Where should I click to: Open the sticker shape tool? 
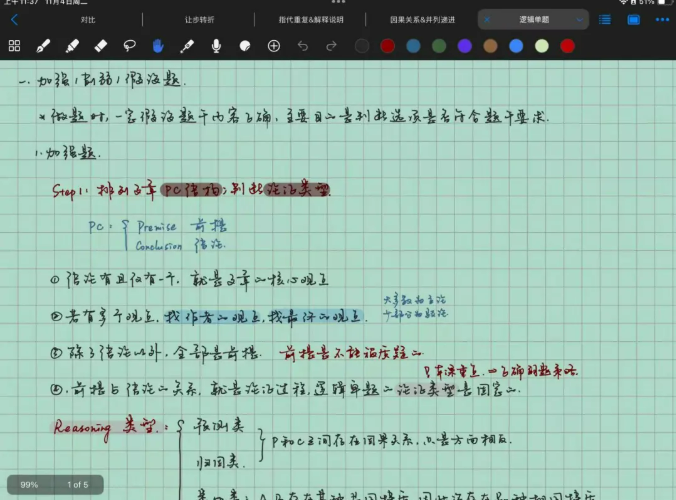click(245, 46)
